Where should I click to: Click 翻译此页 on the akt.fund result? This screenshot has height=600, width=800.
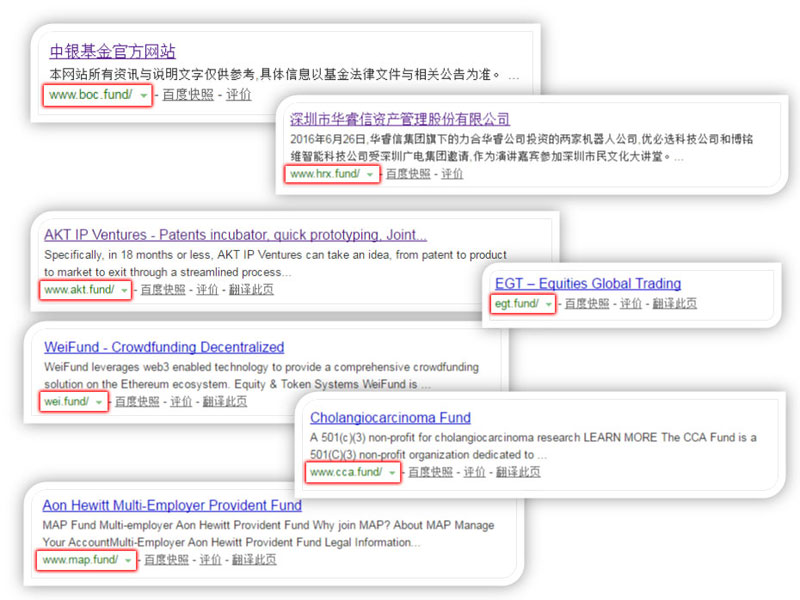point(251,289)
